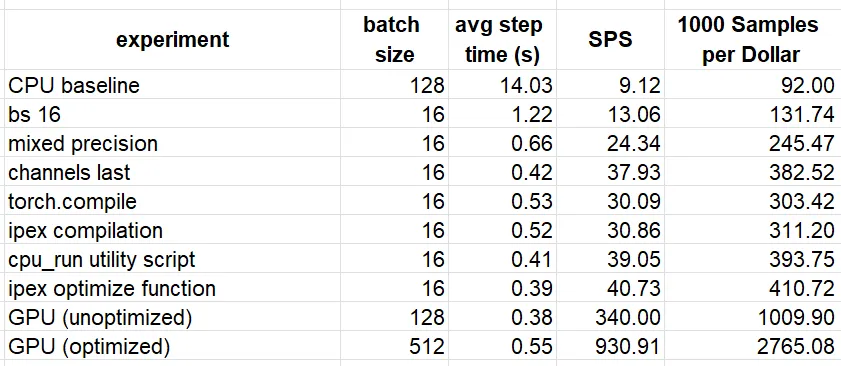Select the GPU (unoptimized) cell
The image size is (841, 366).
click(x=173, y=317)
